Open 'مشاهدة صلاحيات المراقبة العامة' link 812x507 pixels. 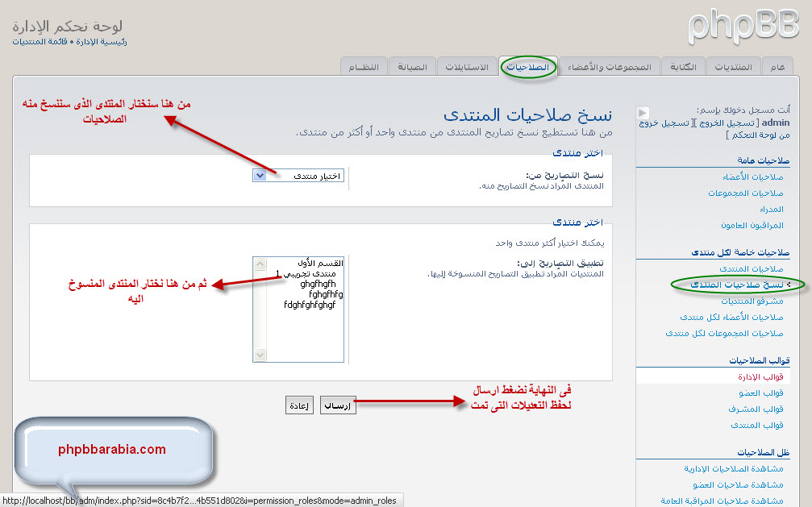pos(722,501)
